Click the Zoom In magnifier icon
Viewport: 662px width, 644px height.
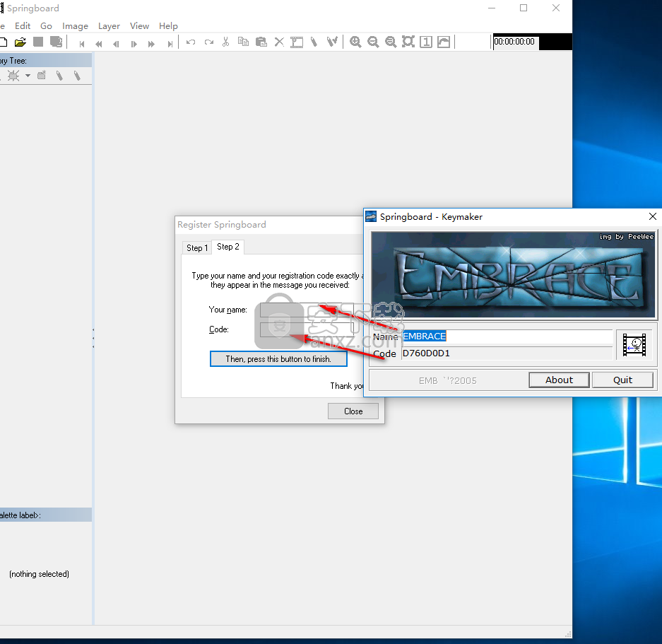coord(355,42)
